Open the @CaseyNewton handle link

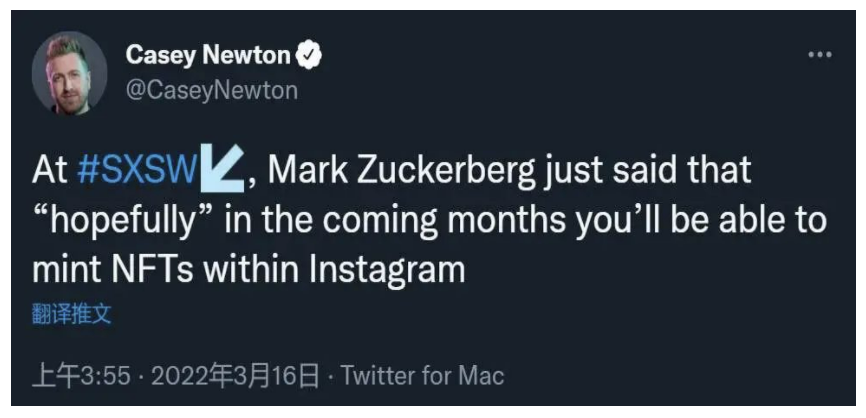tap(212, 91)
